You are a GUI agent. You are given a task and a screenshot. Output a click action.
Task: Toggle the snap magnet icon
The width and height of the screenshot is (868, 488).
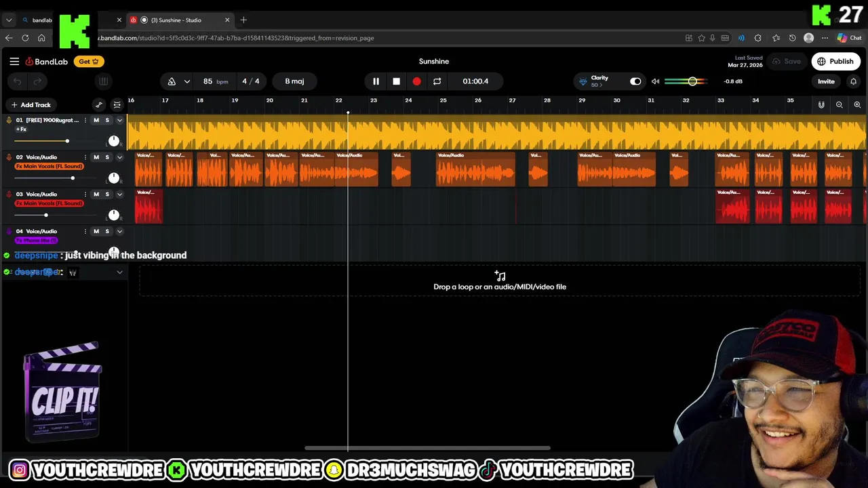(821, 105)
